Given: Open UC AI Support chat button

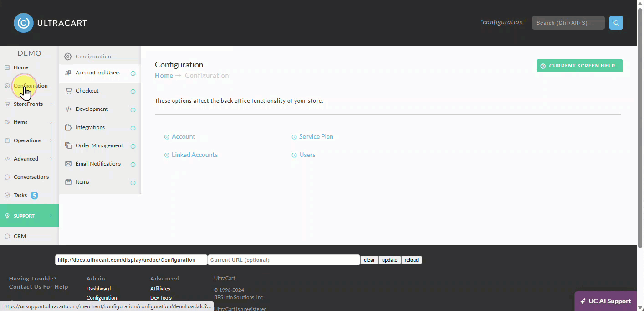Looking at the screenshot, I should click(605, 301).
